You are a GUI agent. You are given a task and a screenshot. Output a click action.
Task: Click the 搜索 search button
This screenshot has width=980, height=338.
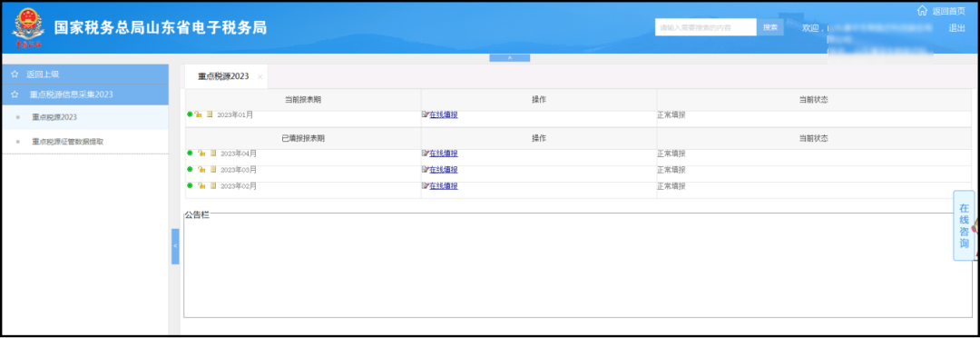pyautogui.click(x=770, y=27)
